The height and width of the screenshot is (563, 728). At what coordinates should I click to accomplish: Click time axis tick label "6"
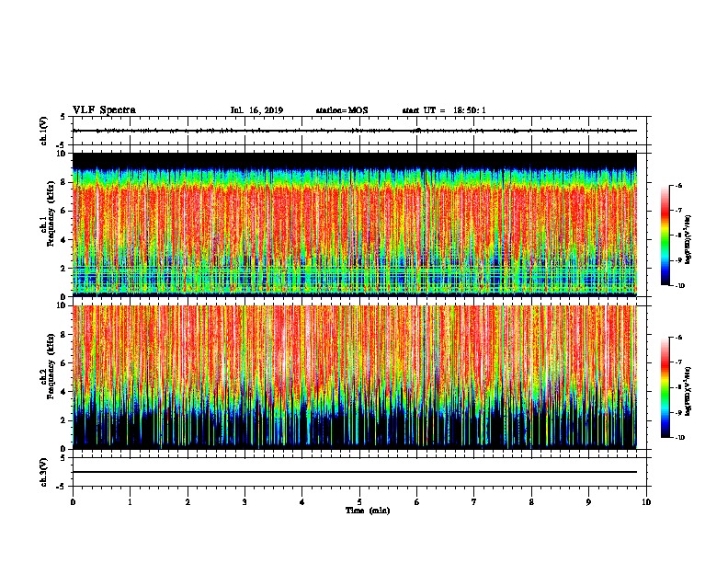416,502
